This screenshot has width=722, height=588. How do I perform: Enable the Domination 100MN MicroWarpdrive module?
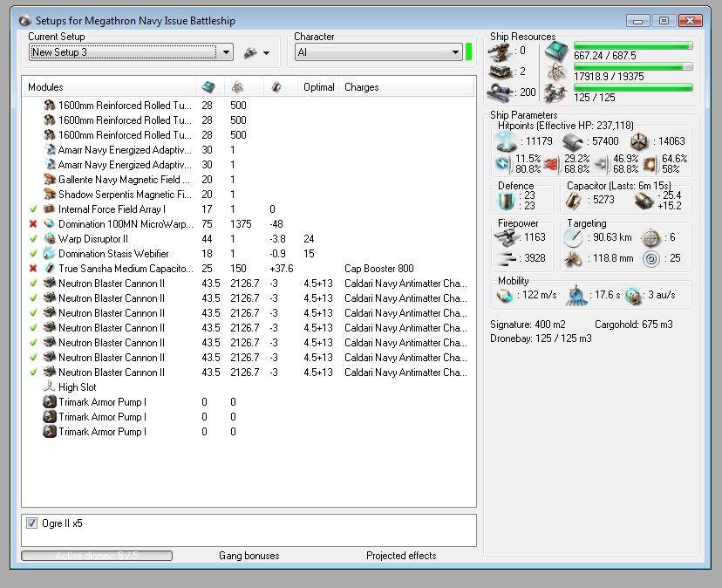click(33, 224)
